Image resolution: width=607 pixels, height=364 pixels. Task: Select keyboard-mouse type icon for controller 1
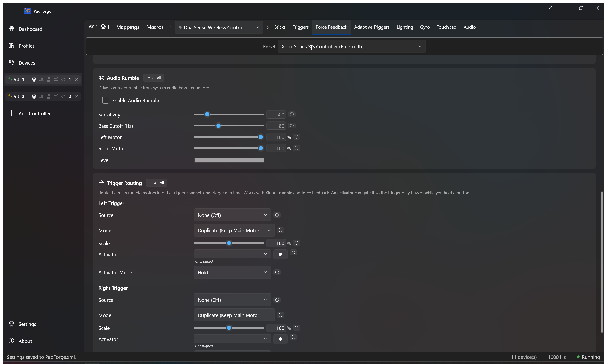click(x=56, y=79)
